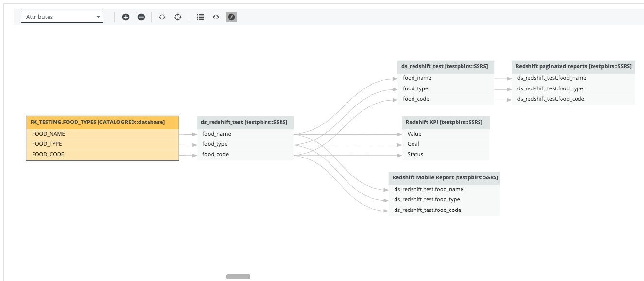Image resolution: width=644 pixels, height=281 pixels.
Task: Click the horizontal scrollbar thumb
Action: click(x=238, y=277)
